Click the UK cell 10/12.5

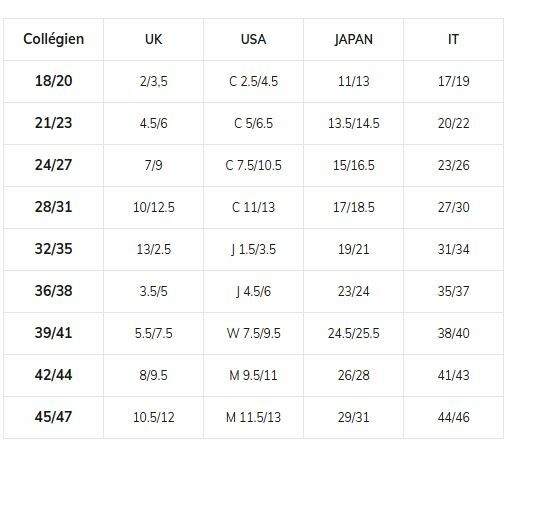tap(153, 207)
